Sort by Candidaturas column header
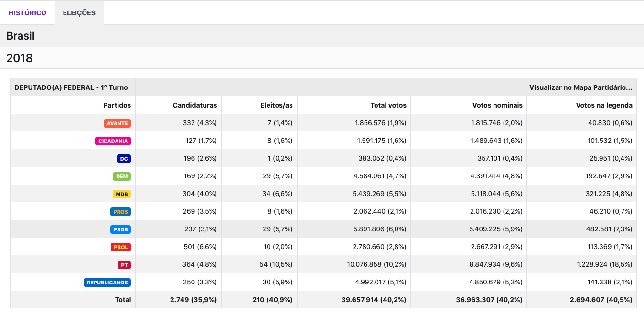644x316 pixels. coord(194,105)
